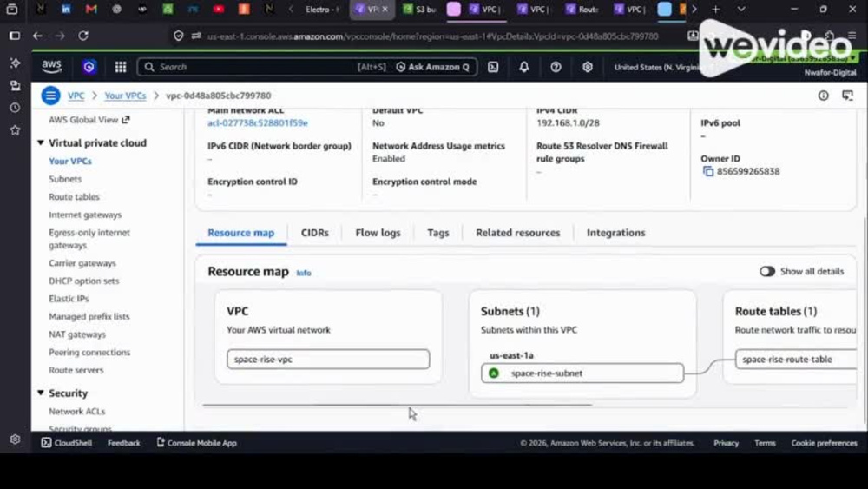
Task: Toggle the Show all details switch
Action: pos(767,271)
